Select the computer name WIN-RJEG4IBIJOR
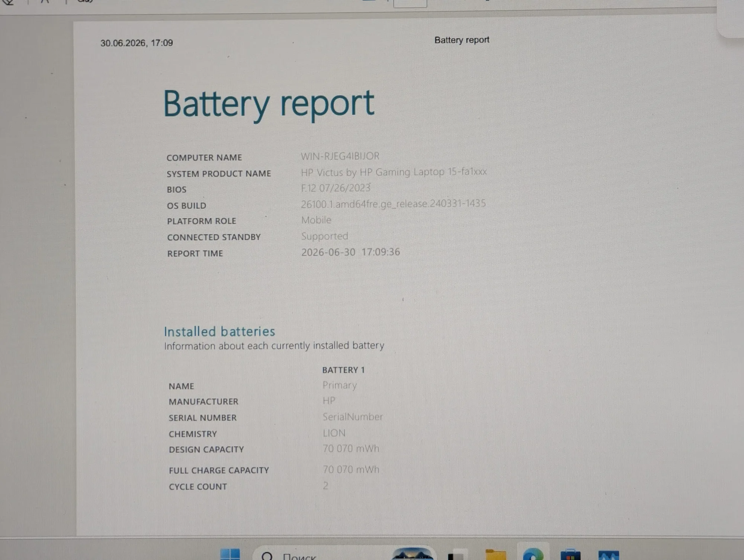The image size is (744, 560). point(340,156)
